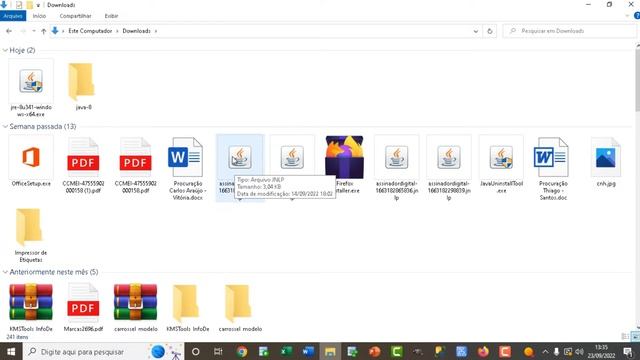Open address bar history dropdown
The height and width of the screenshot is (360, 640).
476,31
